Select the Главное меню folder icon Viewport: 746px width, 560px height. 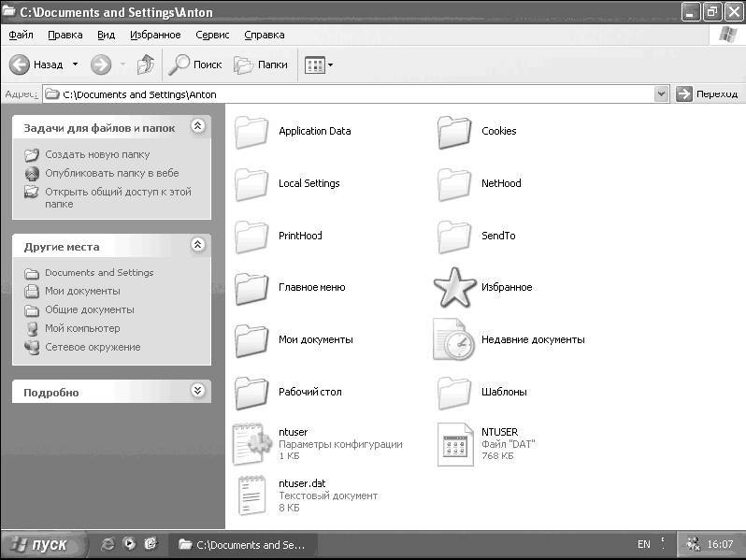pyautogui.click(x=251, y=288)
